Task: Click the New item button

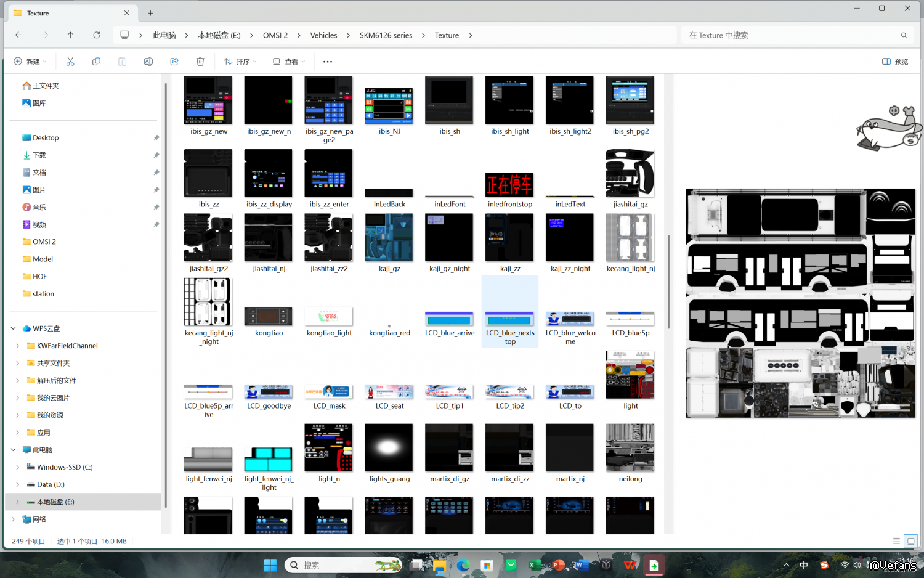Action: coord(30,62)
